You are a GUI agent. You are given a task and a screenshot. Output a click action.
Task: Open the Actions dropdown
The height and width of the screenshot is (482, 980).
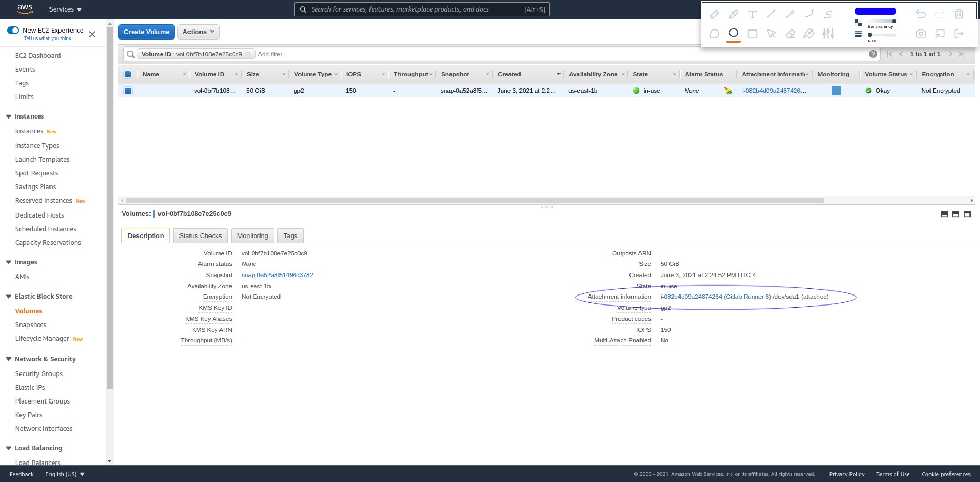click(198, 32)
